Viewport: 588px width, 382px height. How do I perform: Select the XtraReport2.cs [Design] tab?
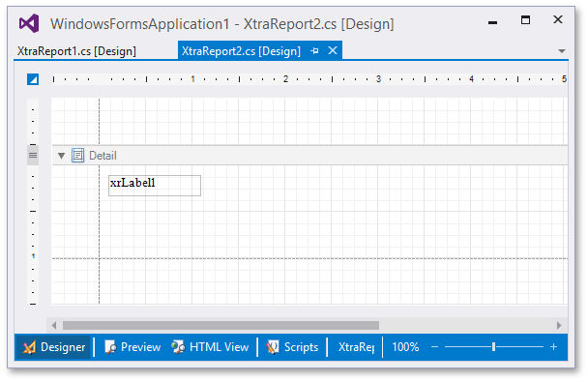(x=241, y=51)
